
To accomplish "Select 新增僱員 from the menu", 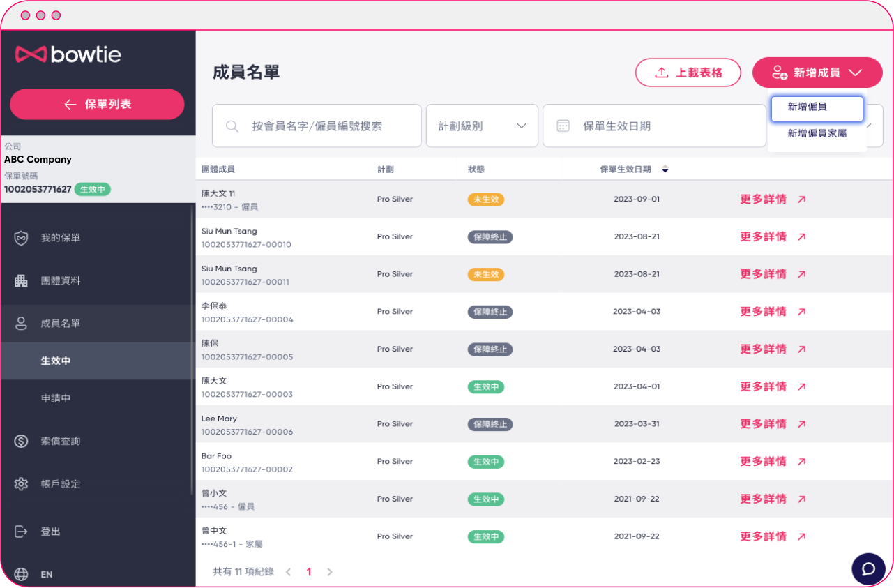I will 816,108.
